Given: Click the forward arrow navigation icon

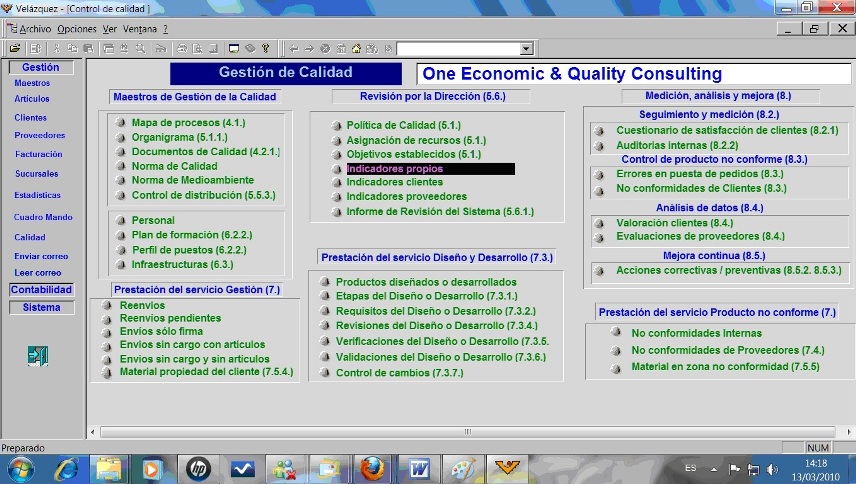Looking at the screenshot, I should [310, 49].
